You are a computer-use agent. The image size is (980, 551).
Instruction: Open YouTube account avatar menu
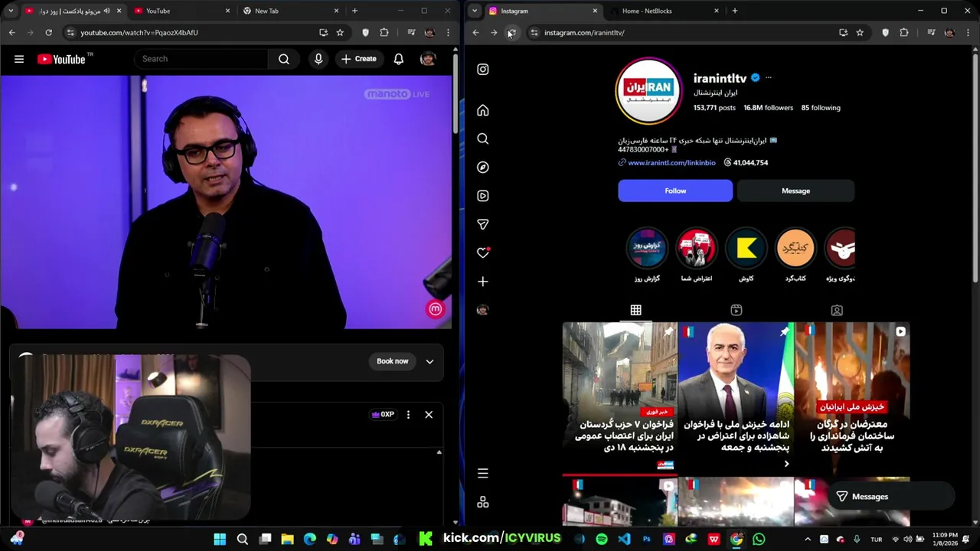(x=428, y=59)
